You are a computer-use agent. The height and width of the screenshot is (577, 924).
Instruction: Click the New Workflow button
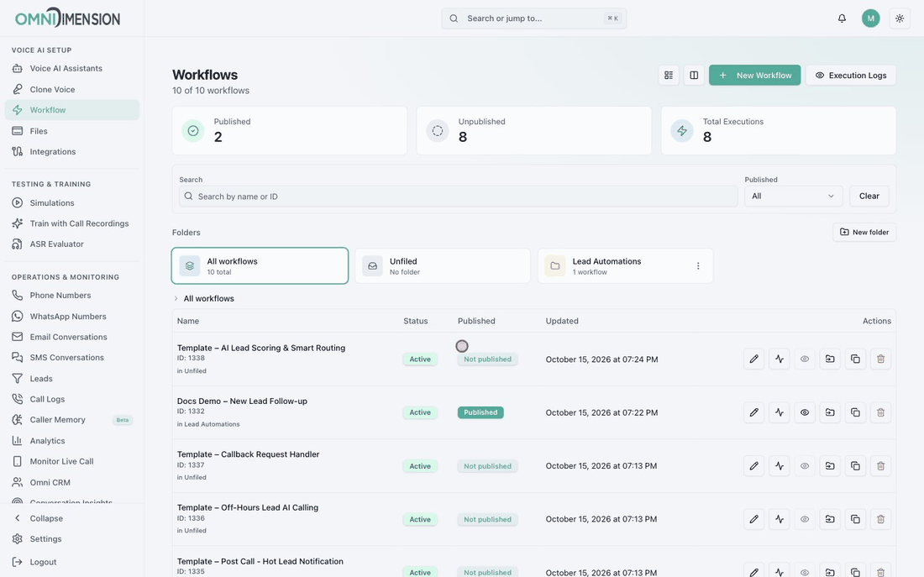pyautogui.click(x=754, y=75)
